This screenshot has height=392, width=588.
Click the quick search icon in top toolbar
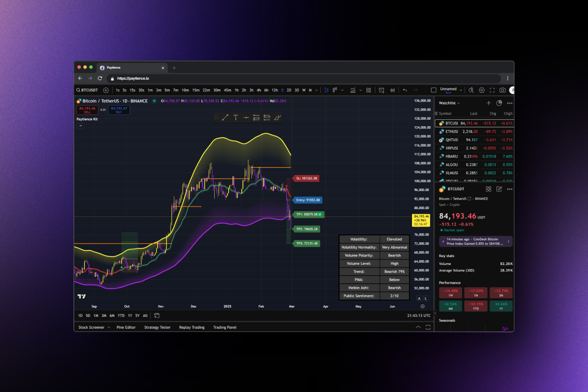coord(471,90)
